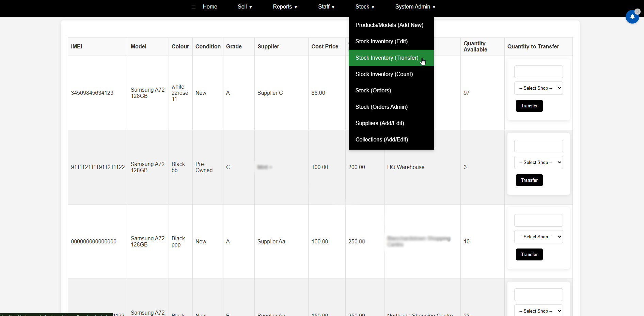Expand the Reports menu
The image size is (644, 316).
coord(285,7)
